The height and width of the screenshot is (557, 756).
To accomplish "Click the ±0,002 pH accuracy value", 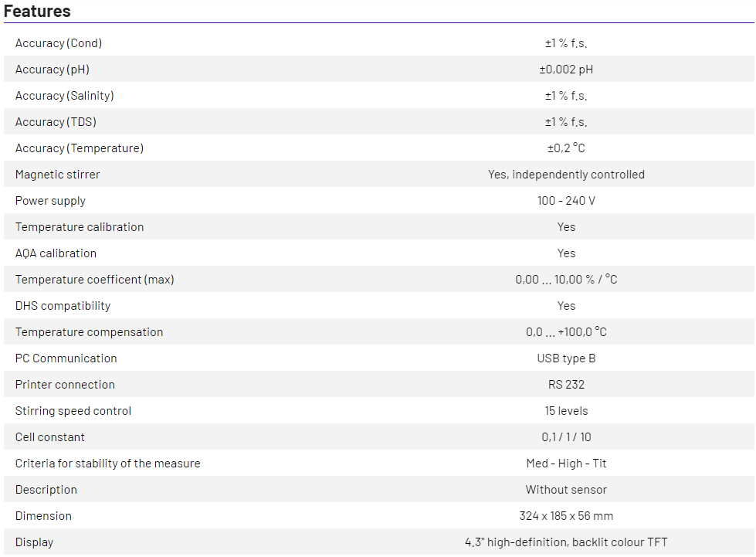I will pyautogui.click(x=566, y=70).
